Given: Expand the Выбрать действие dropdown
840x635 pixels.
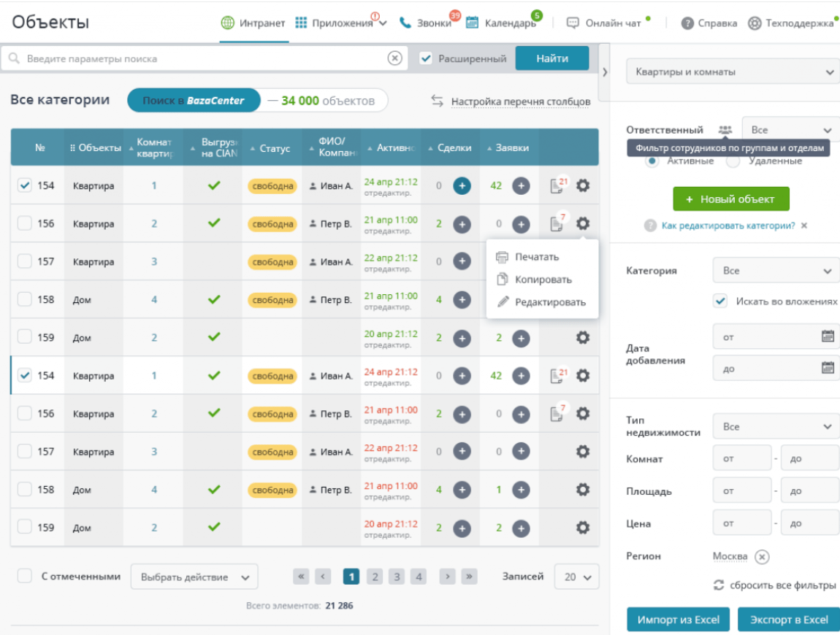Looking at the screenshot, I should pos(193,576).
